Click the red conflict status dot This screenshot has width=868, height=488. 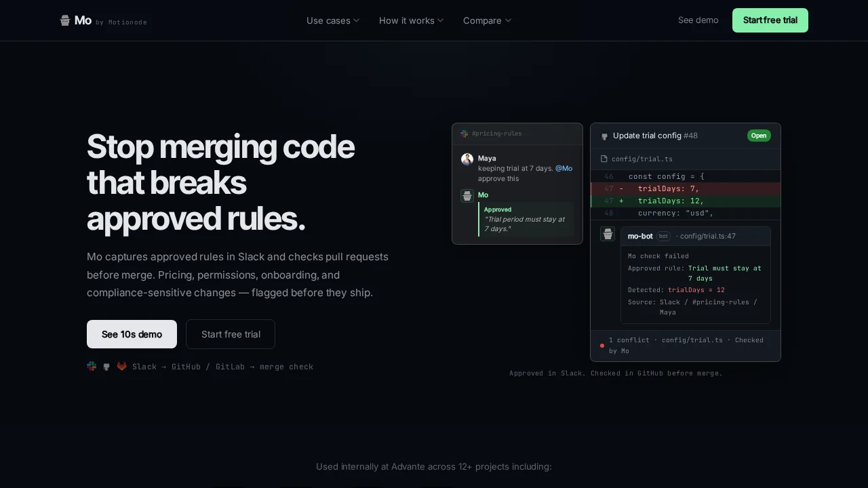(602, 346)
